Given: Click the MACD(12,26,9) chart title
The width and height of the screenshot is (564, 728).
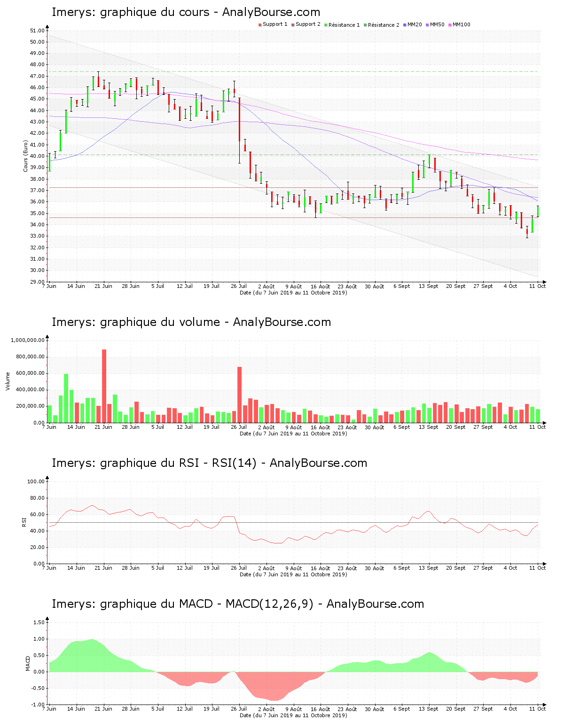Looking at the screenshot, I should (x=238, y=604).
